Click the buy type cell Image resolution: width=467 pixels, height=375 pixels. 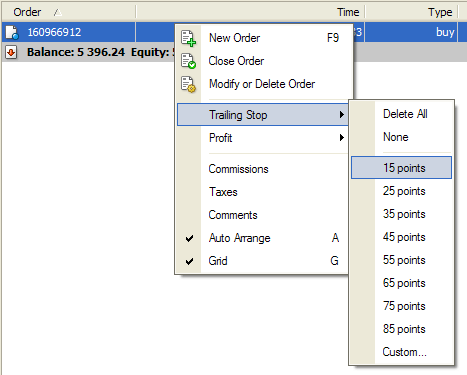(411, 32)
